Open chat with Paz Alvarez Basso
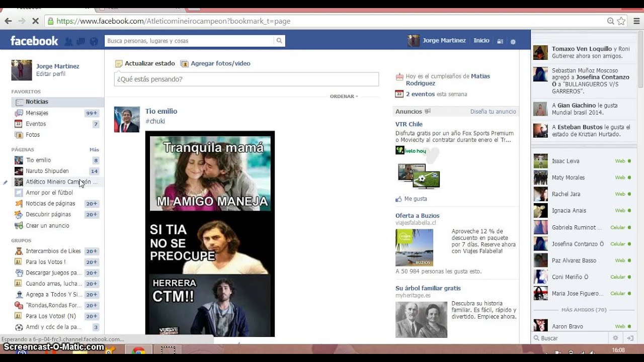 [584, 260]
